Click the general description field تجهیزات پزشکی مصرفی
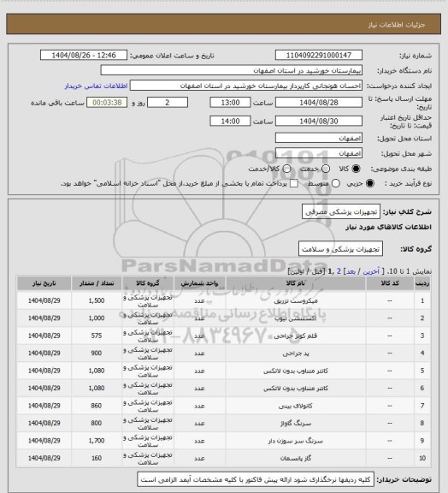Image resolution: width=448 pixels, height=493 pixels. pyautogui.click(x=341, y=211)
